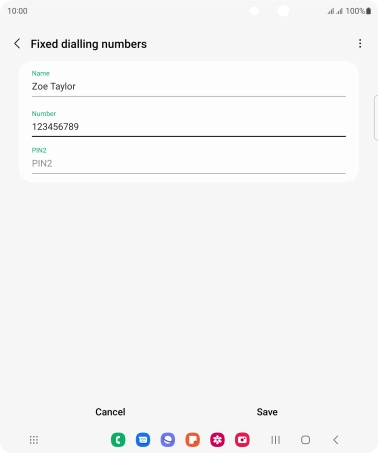This screenshot has width=378, height=453.
Task: Launch Samsung Internet browser icon
Action: click(168, 440)
